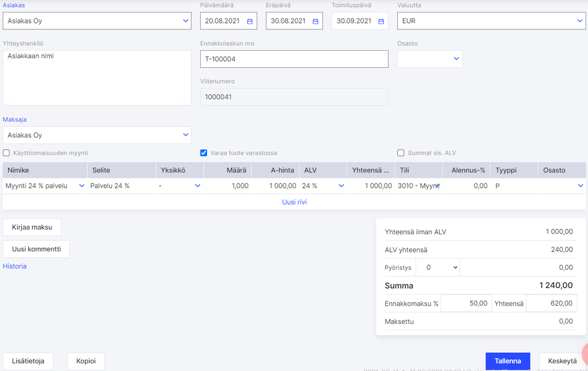Open the Historia link

click(15, 266)
